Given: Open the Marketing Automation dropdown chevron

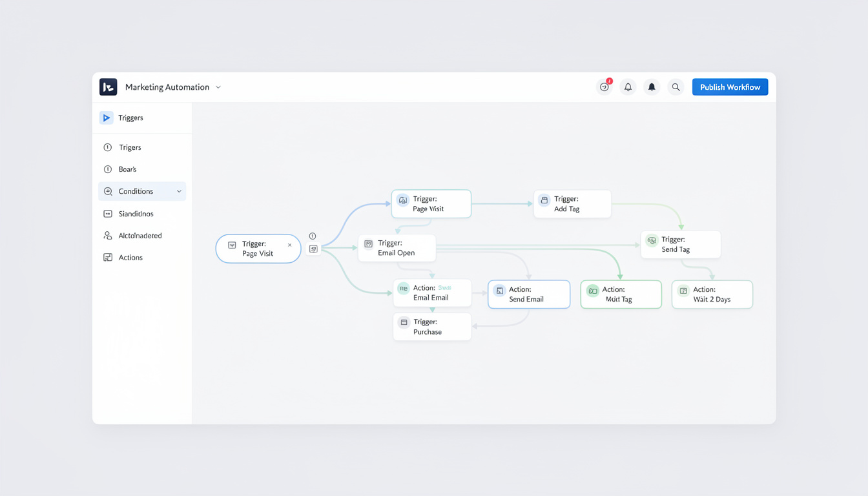Looking at the screenshot, I should (218, 87).
